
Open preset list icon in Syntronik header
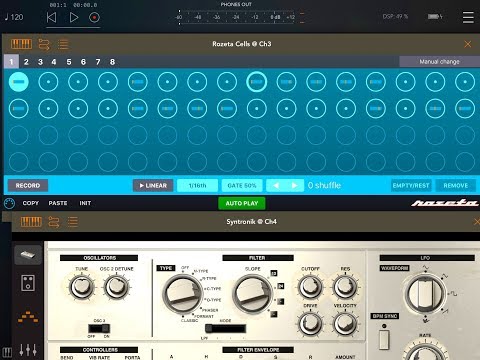73,222
